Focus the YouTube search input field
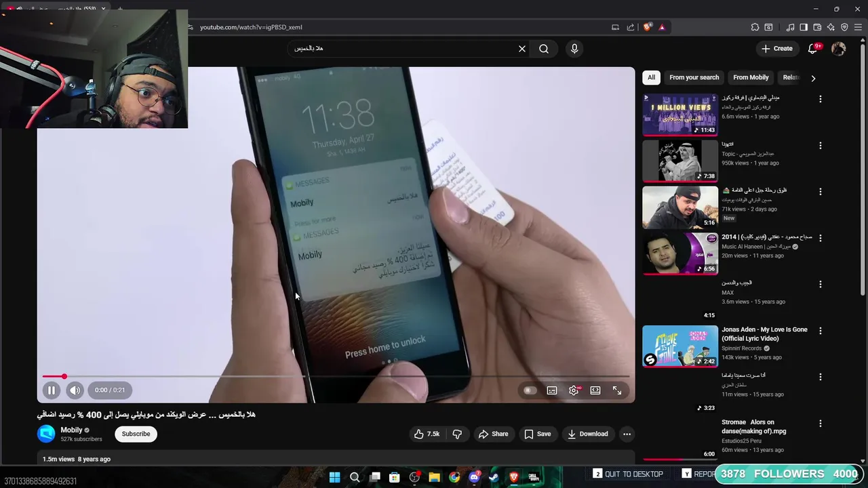 coord(403,49)
